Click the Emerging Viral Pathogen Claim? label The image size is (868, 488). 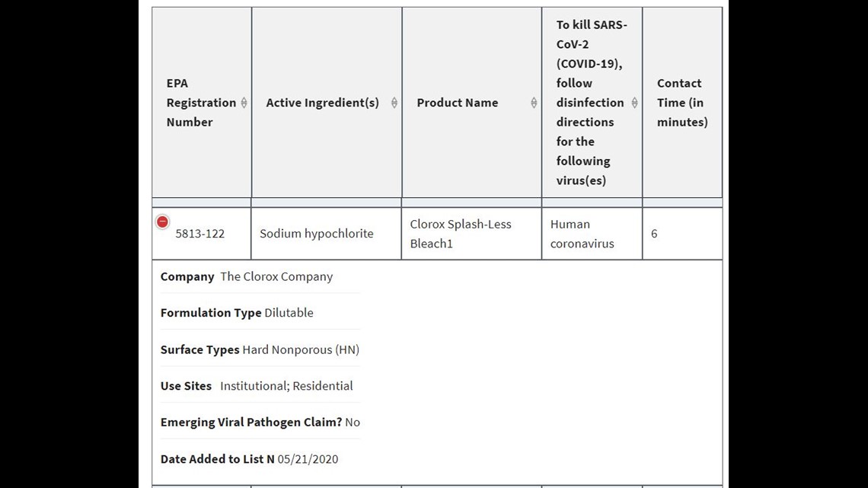pos(251,423)
